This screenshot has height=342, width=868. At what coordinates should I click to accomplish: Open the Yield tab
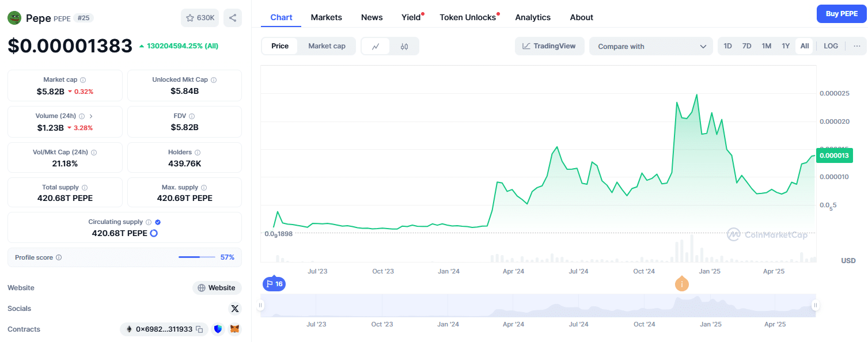pos(411,17)
